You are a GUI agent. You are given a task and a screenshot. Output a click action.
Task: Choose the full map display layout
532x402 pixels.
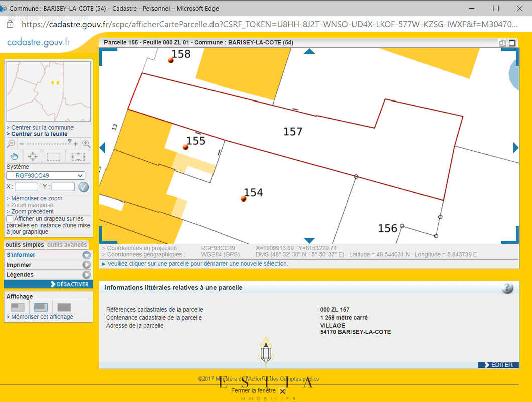[x=64, y=307]
